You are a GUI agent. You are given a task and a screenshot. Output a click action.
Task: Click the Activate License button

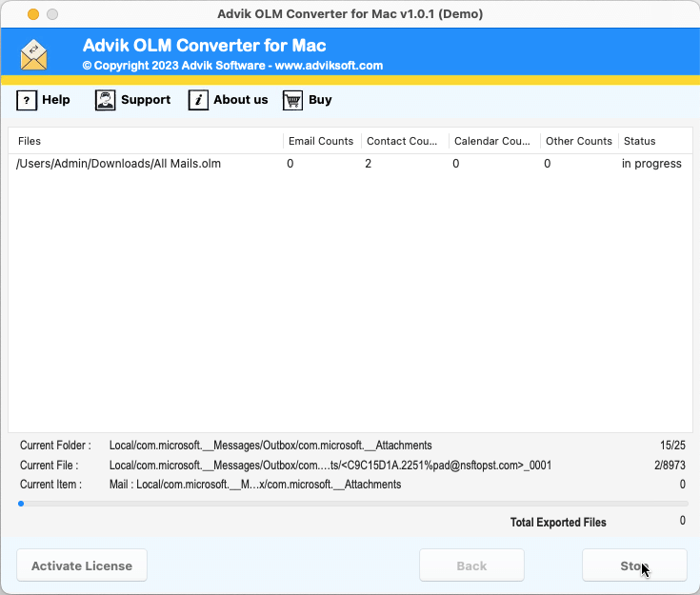pos(82,565)
